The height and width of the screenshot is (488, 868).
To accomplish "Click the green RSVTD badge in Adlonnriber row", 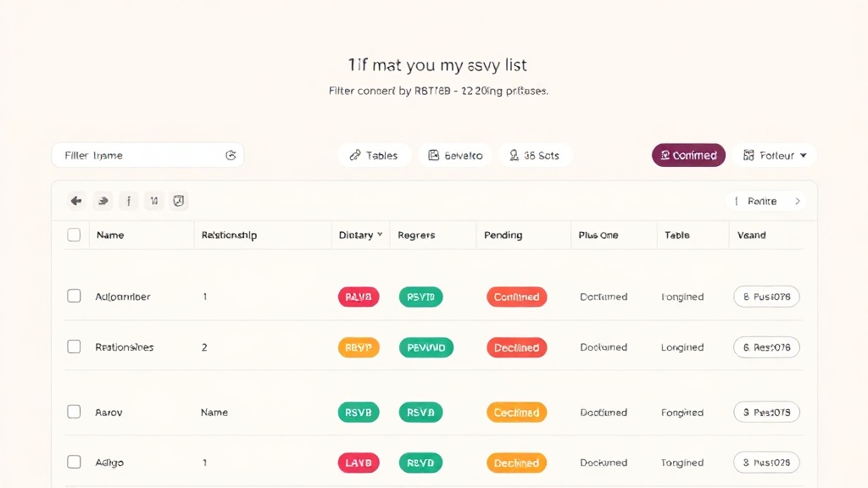I will coord(420,297).
